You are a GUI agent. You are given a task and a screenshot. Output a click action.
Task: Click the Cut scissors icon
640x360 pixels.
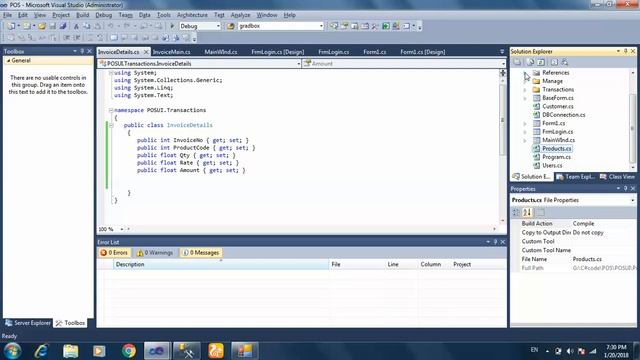tap(76, 26)
